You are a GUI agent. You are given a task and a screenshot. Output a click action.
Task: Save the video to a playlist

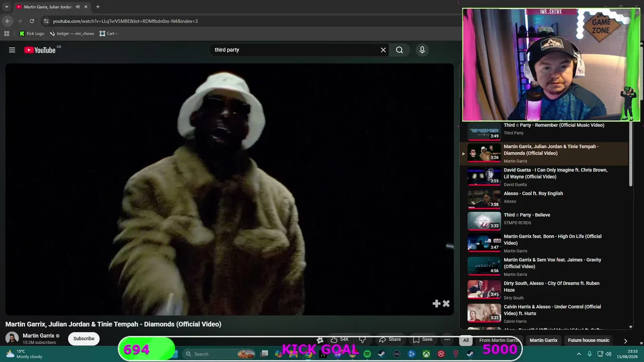(423, 340)
